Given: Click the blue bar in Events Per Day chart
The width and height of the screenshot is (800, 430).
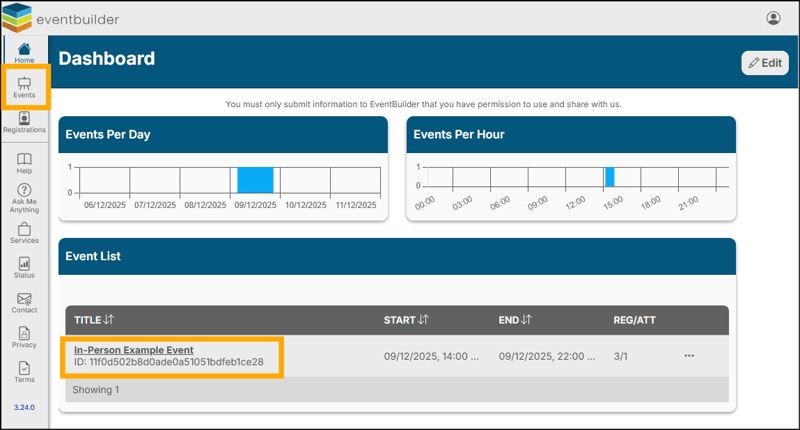Looking at the screenshot, I should click(x=255, y=180).
